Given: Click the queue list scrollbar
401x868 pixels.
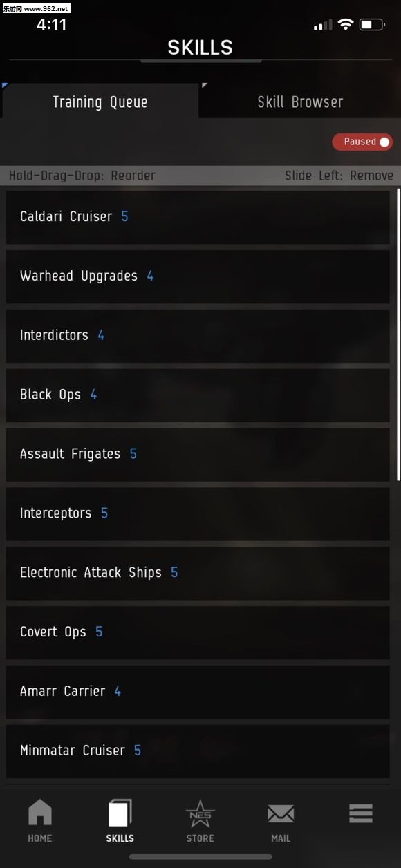Looking at the screenshot, I should 398,334.
